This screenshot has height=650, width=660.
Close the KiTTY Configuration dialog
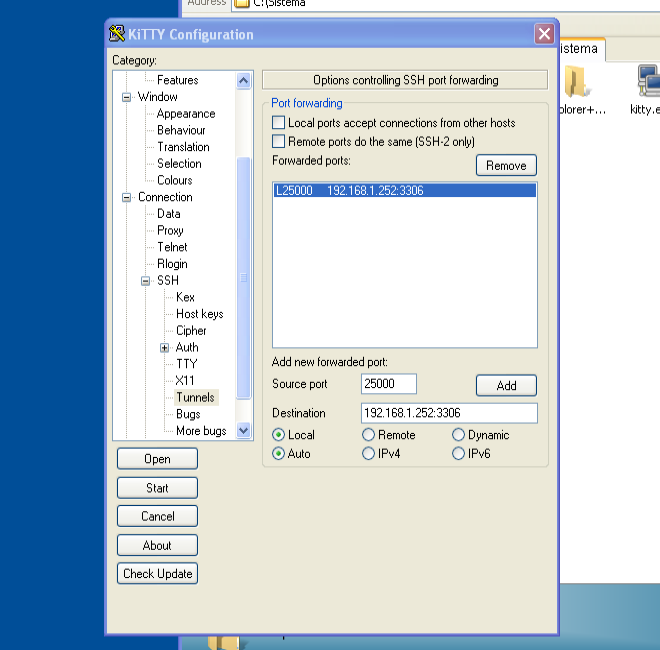pos(544,34)
